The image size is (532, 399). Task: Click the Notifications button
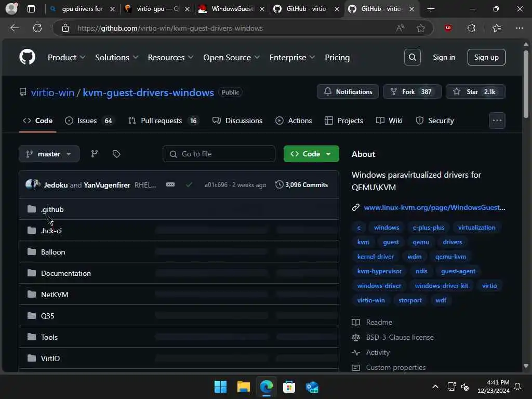tap(348, 91)
